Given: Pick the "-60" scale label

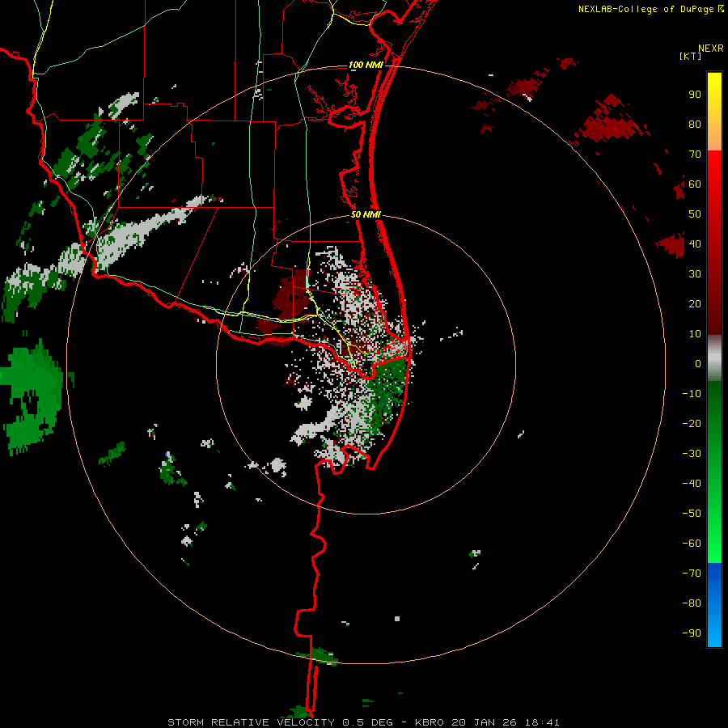Looking at the screenshot, I should (x=692, y=544).
